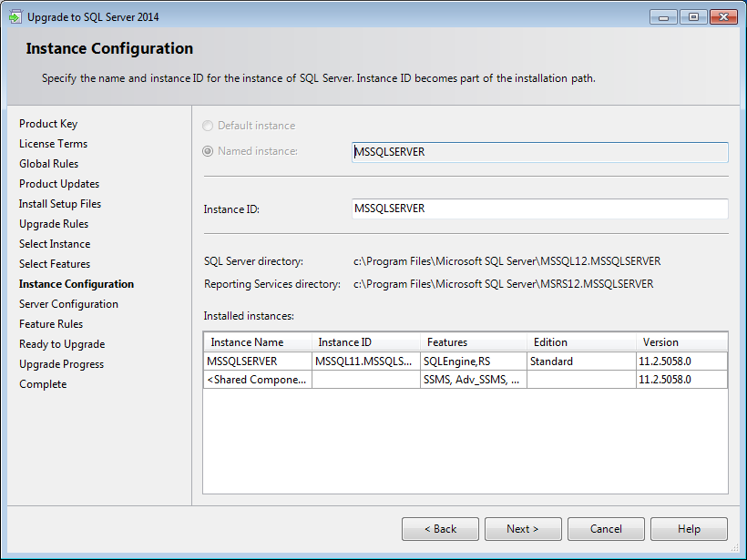747x560 pixels.
Task: Open the Select Instance step
Action: click(55, 244)
